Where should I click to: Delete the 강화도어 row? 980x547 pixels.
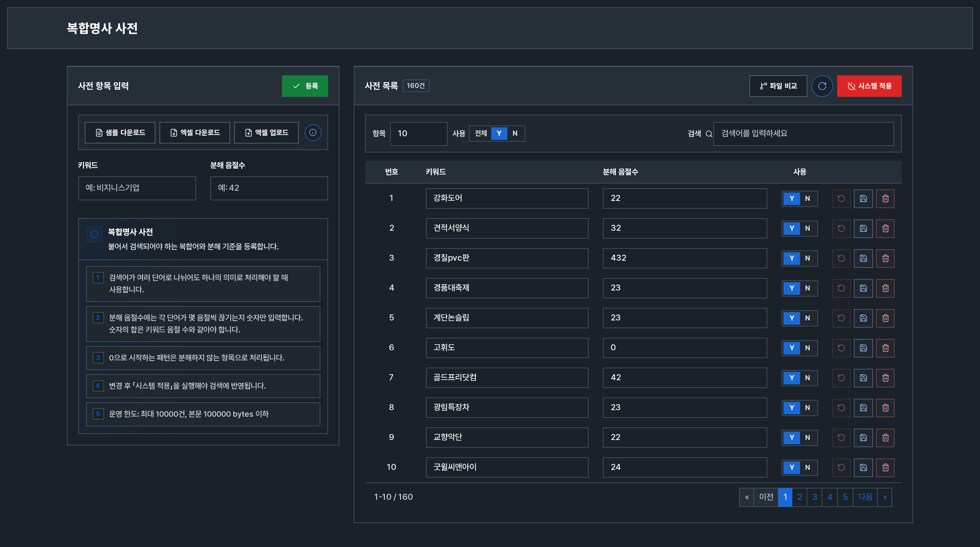[x=885, y=199]
